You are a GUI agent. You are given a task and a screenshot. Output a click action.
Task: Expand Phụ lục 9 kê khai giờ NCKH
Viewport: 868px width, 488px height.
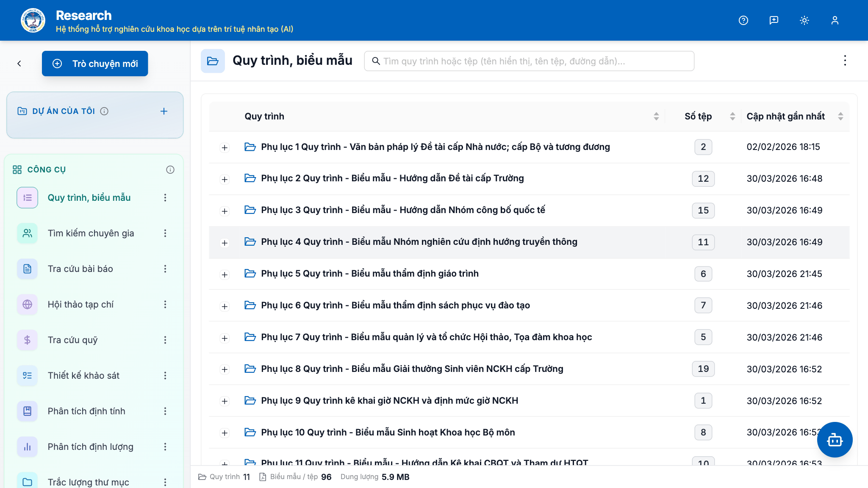[225, 401]
